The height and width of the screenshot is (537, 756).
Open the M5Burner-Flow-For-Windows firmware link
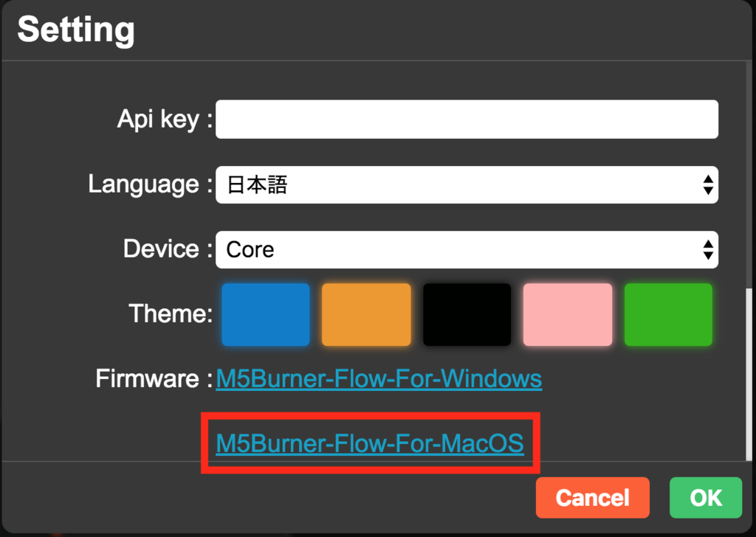tap(379, 378)
